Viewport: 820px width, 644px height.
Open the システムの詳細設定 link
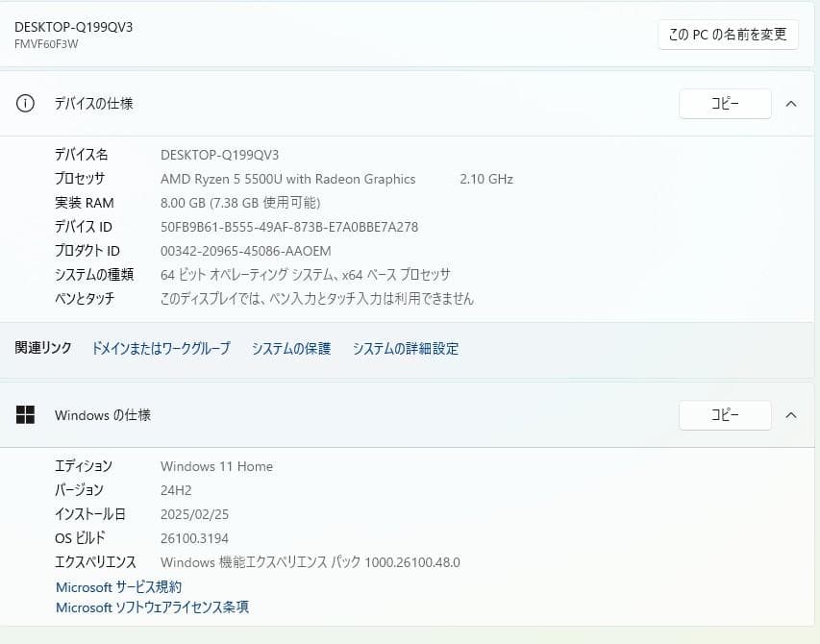406,348
